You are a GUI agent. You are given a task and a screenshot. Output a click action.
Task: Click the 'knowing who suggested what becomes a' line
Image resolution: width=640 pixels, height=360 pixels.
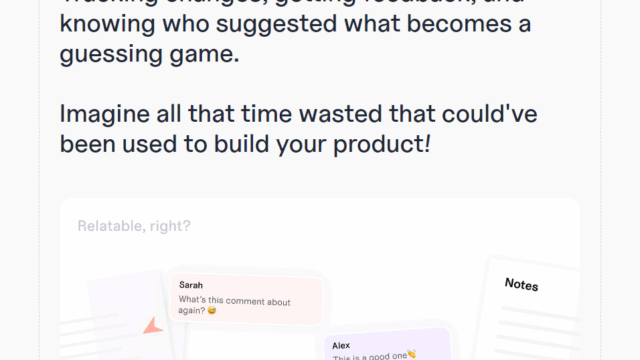click(296, 23)
